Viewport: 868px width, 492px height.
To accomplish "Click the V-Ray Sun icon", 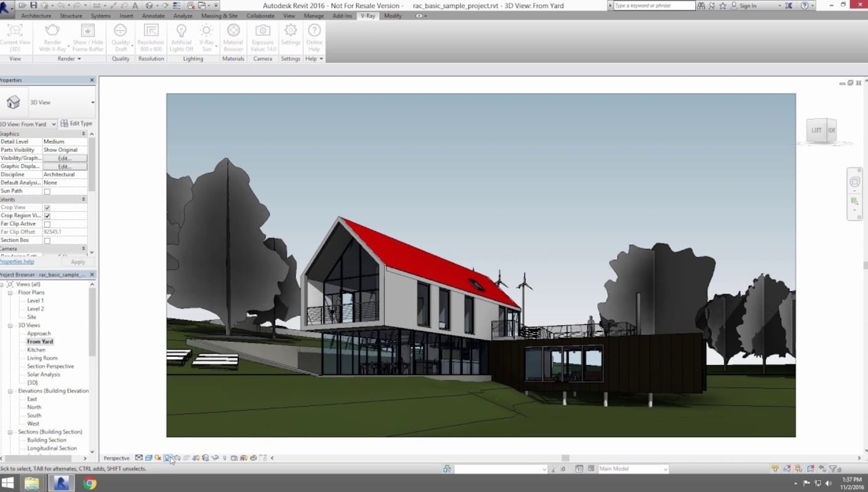I will (x=207, y=30).
